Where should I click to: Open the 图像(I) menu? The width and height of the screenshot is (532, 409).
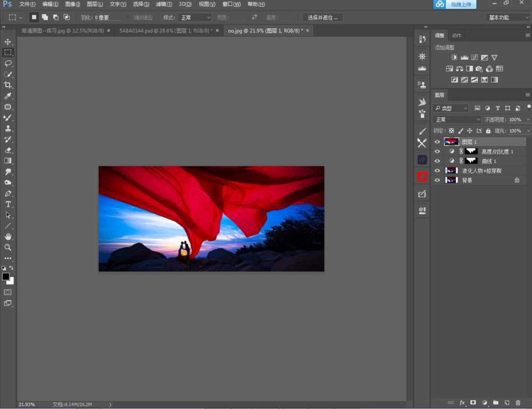[x=72, y=4]
